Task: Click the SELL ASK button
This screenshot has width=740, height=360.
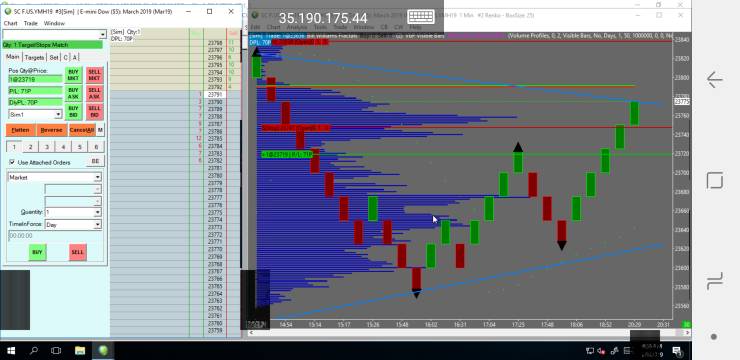Action: click(x=94, y=93)
